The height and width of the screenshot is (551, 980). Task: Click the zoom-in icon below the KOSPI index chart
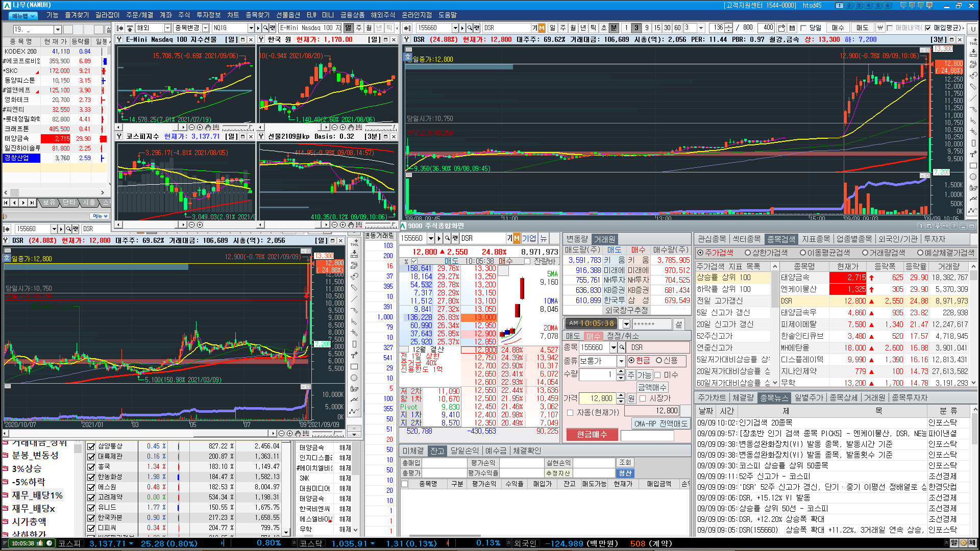(x=200, y=224)
